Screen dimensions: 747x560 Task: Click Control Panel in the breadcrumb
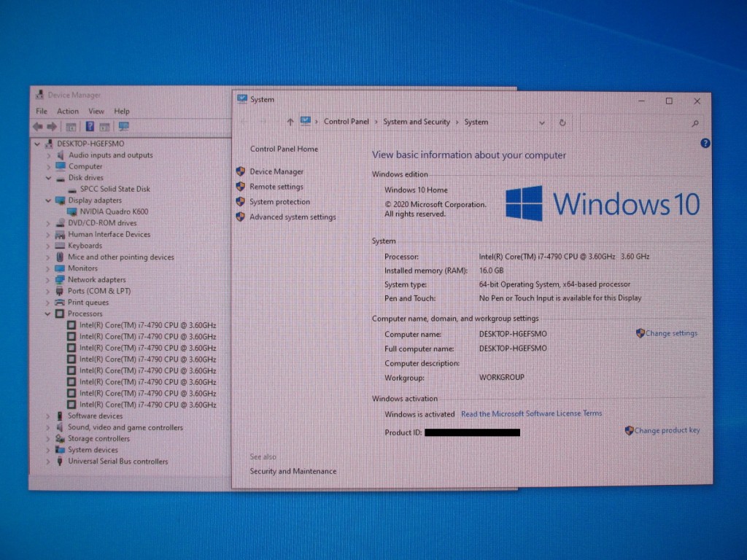coord(347,122)
